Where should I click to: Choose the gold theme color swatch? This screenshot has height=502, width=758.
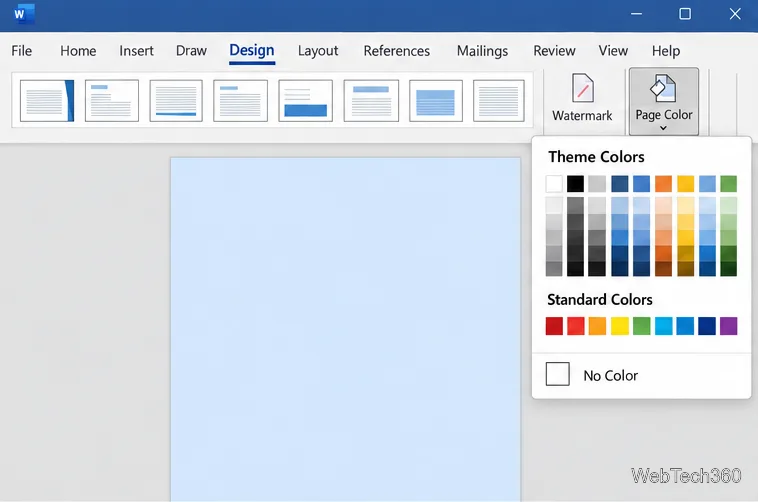point(685,184)
